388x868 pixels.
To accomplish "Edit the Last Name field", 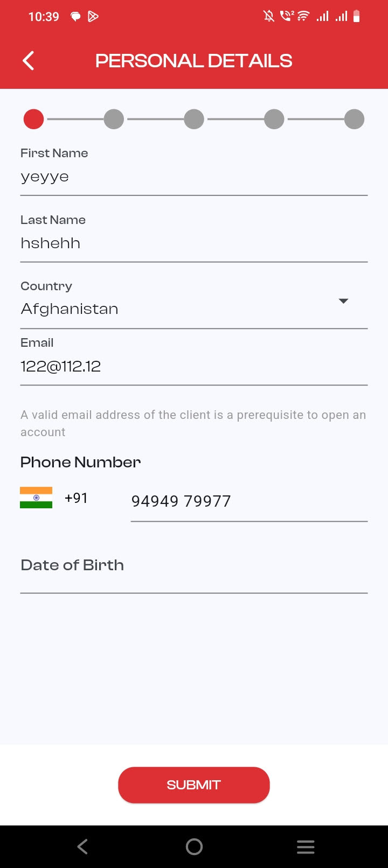I will click(x=194, y=243).
